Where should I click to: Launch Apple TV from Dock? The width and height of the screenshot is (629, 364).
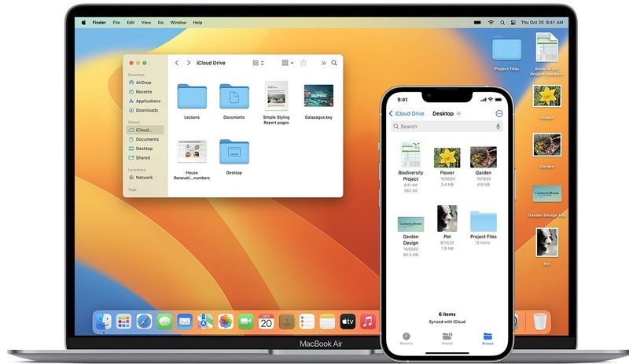(x=348, y=322)
